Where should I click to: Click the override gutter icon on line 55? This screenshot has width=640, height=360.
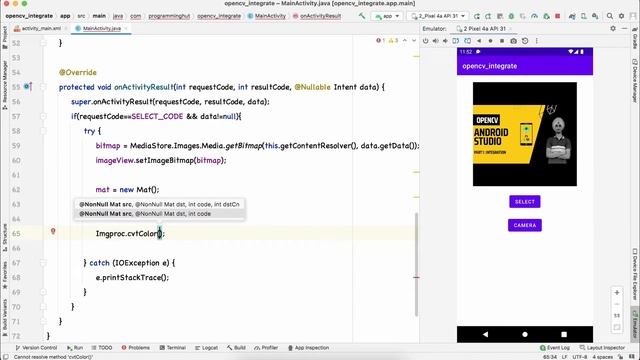pyautogui.click(x=28, y=87)
